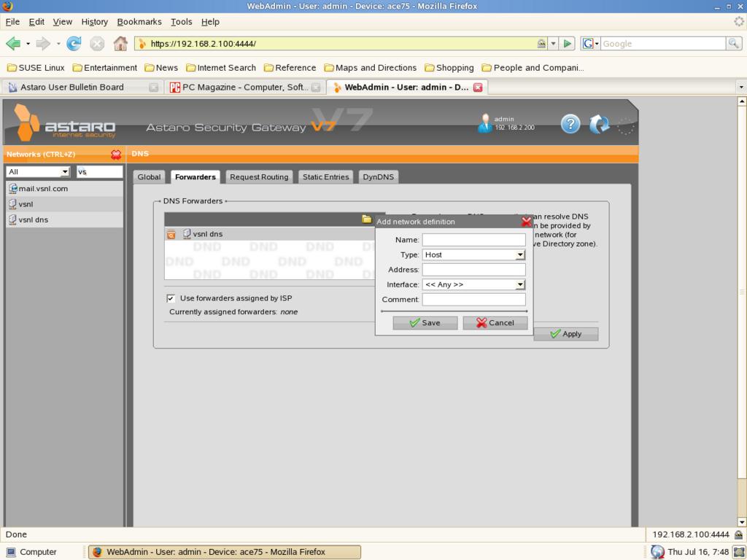
Task: Open the Back button history dropdown arrow
Action: pyautogui.click(x=28, y=44)
